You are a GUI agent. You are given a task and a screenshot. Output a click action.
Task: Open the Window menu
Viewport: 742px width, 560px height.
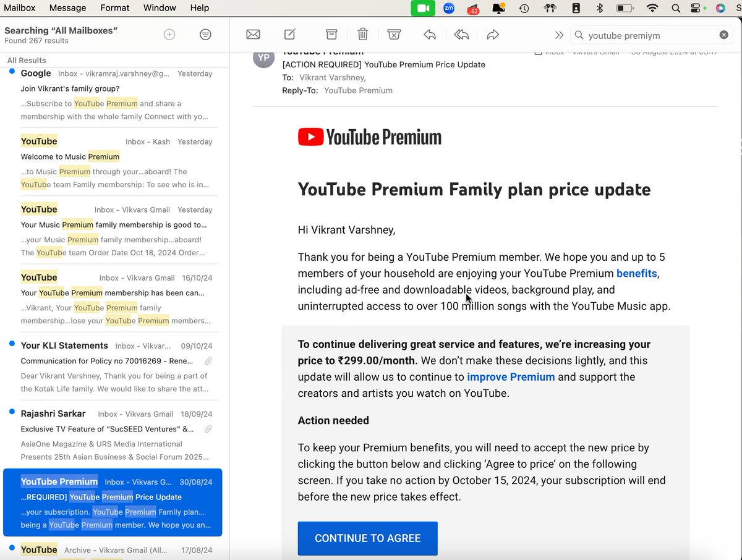coord(160,8)
